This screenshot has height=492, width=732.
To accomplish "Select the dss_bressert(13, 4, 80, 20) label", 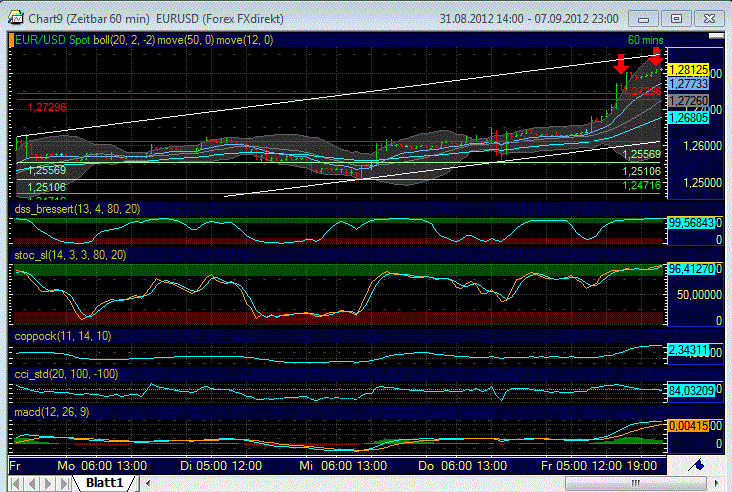I will 77,209.
